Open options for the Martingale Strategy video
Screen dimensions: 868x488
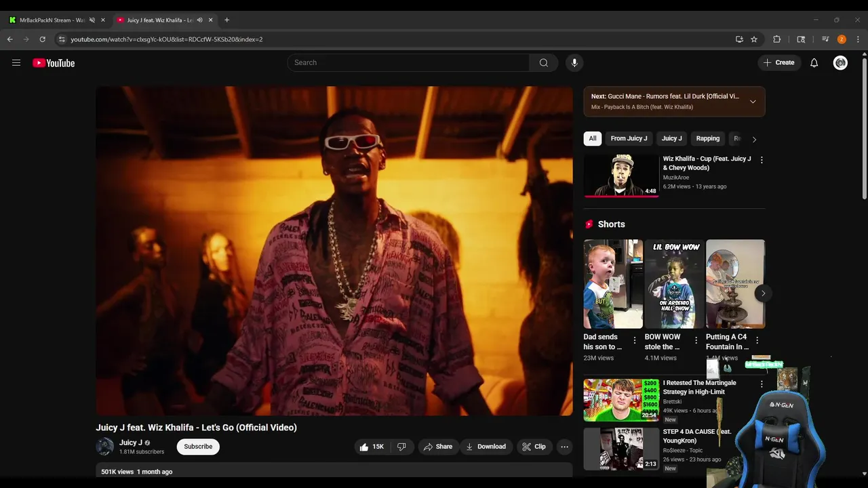pyautogui.click(x=762, y=384)
